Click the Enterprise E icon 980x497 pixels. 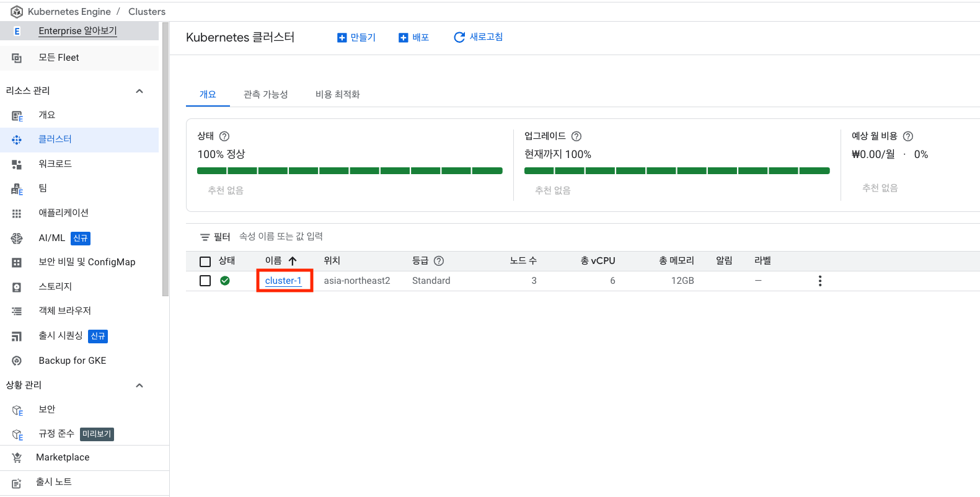(x=17, y=31)
